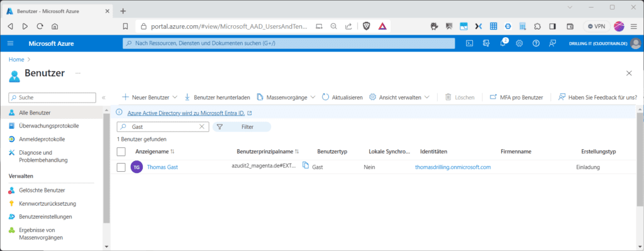Open thomasdrilling.onmicrosoft.com identity link
The width and height of the screenshot is (644, 251).
point(453,167)
